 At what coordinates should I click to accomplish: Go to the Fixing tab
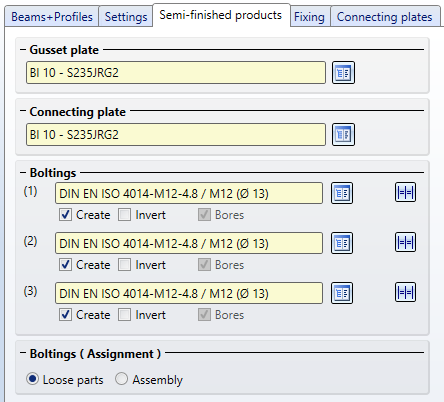pyautogui.click(x=309, y=17)
